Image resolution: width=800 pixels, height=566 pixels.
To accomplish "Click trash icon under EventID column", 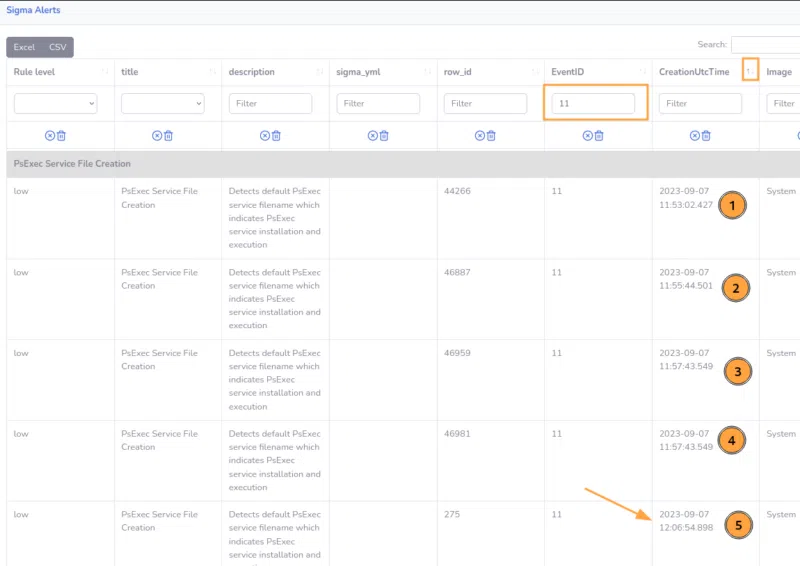I will point(599,136).
